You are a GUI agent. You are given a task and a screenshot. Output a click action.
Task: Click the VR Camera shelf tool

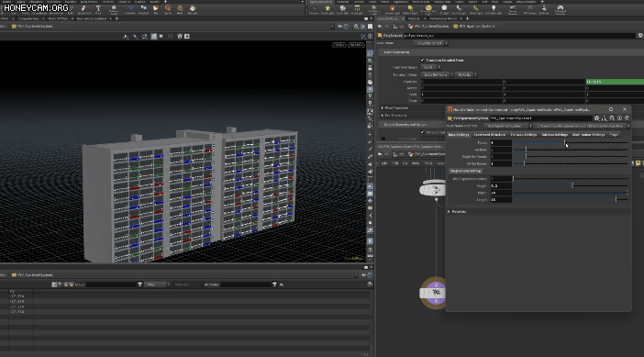coord(530,9)
